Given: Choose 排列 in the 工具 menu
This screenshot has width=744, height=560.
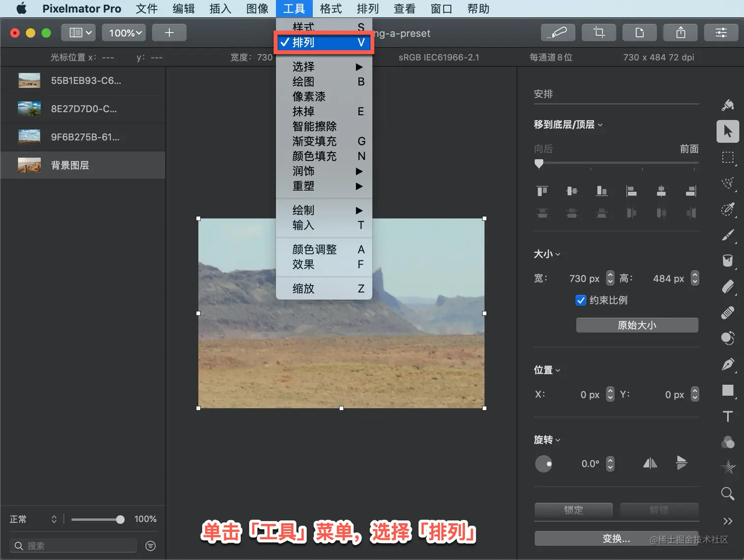Looking at the screenshot, I should [324, 42].
